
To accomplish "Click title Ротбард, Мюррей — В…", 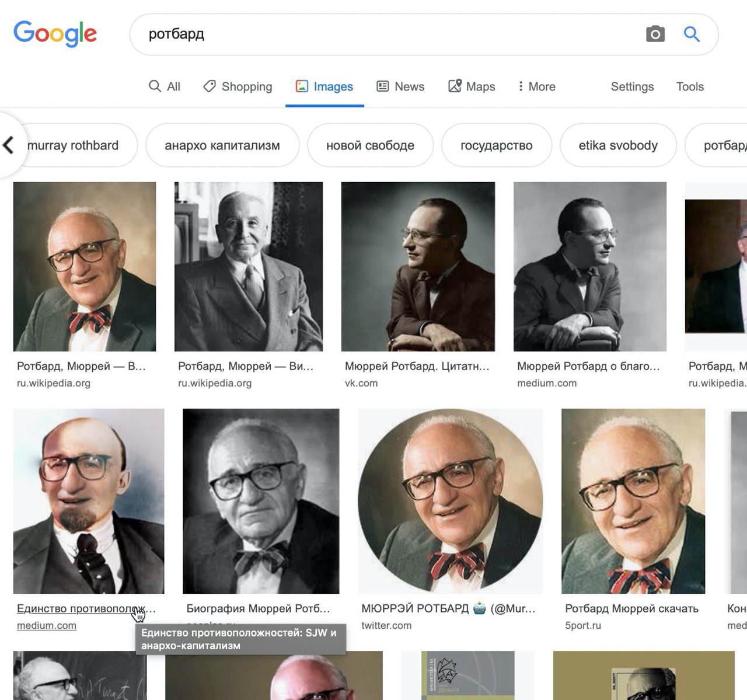I will tap(81, 366).
